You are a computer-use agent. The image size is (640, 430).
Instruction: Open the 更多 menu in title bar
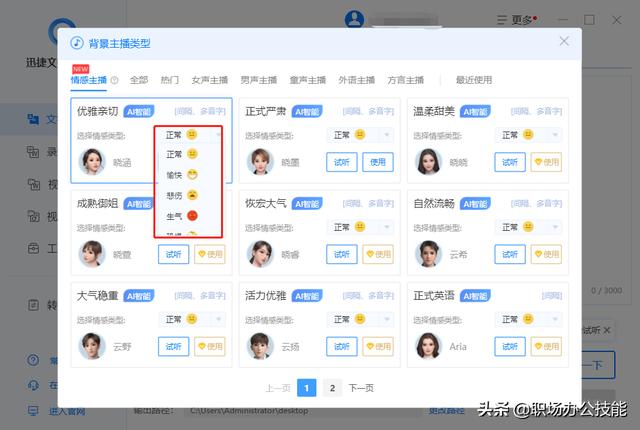point(517,20)
